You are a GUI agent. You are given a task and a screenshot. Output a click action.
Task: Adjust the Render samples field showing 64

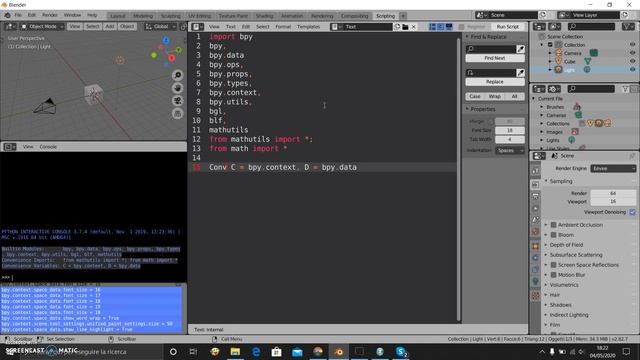613,193
